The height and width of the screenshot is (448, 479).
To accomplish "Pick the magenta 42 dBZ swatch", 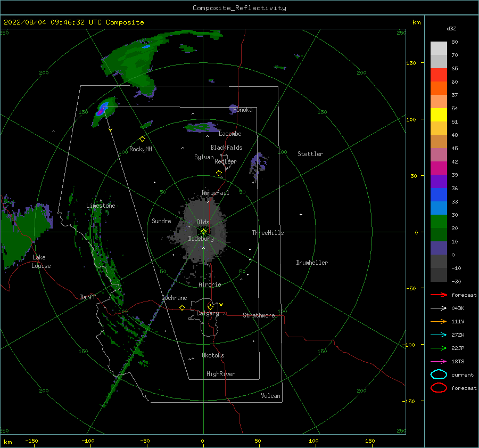I will click(x=439, y=168).
